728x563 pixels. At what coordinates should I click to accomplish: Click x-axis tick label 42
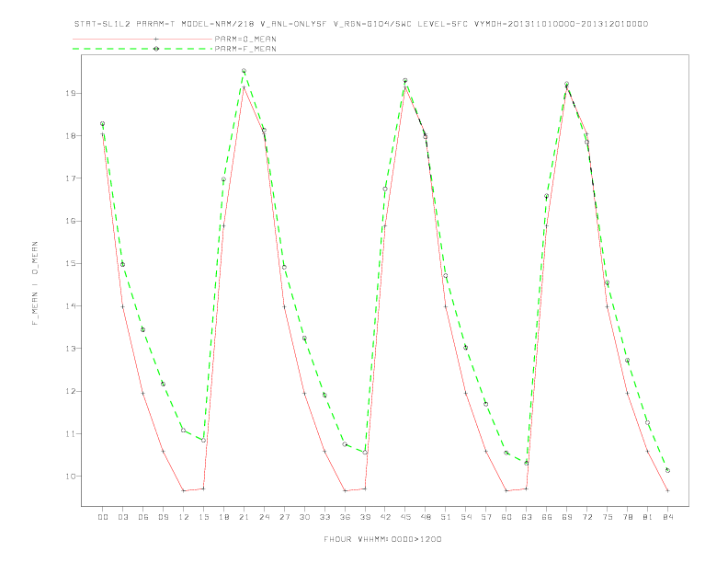point(385,517)
